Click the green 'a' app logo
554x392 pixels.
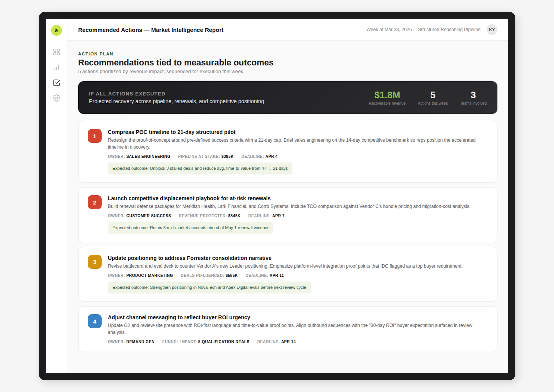click(x=56, y=30)
